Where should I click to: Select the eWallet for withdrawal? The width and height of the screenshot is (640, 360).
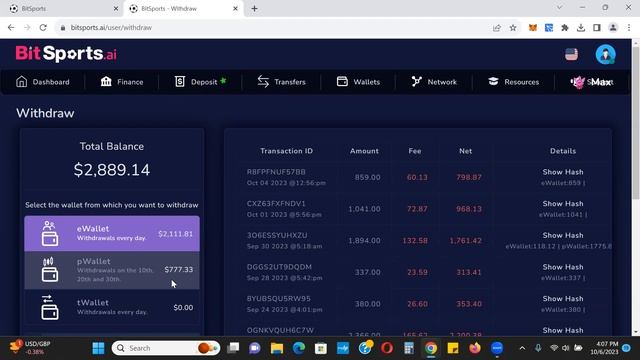coord(112,233)
